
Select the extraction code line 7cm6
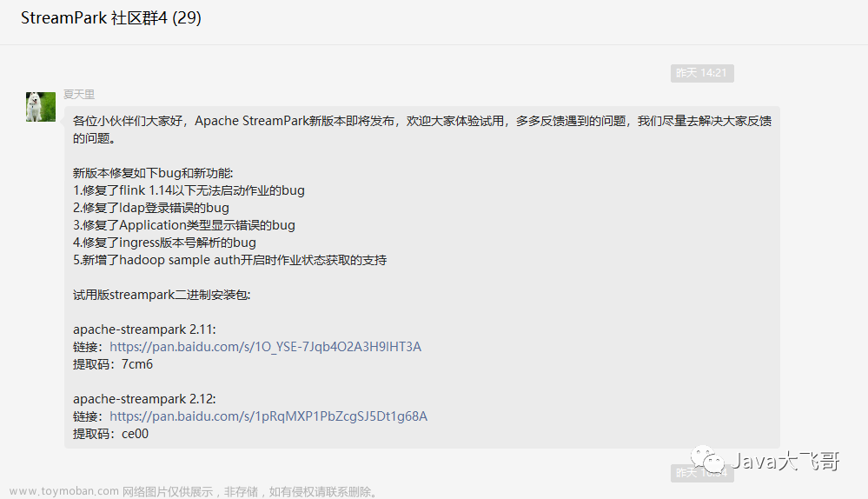click(x=113, y=364)
